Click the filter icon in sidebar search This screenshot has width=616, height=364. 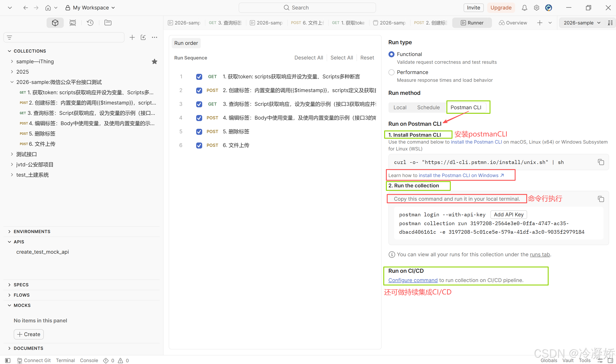(x=10, y=38)
